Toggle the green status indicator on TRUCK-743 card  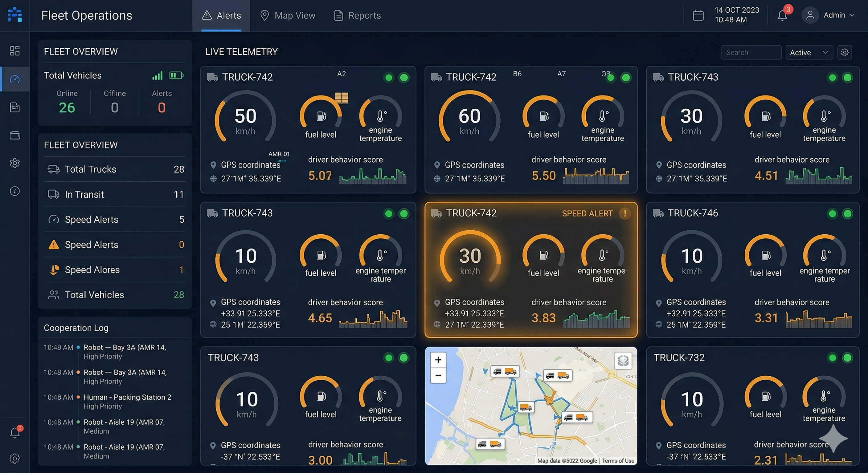point(389,213)
